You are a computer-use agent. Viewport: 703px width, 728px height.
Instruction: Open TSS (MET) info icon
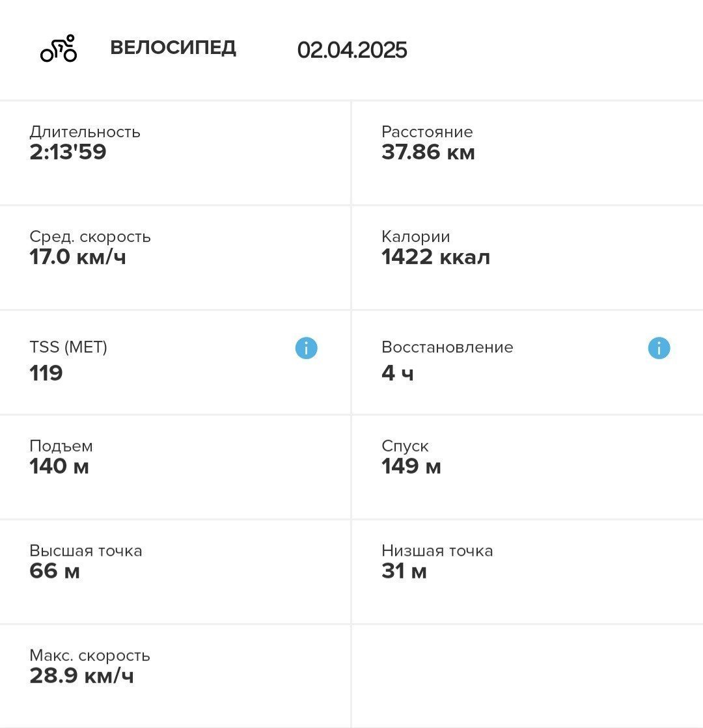[x=306, y=348]
